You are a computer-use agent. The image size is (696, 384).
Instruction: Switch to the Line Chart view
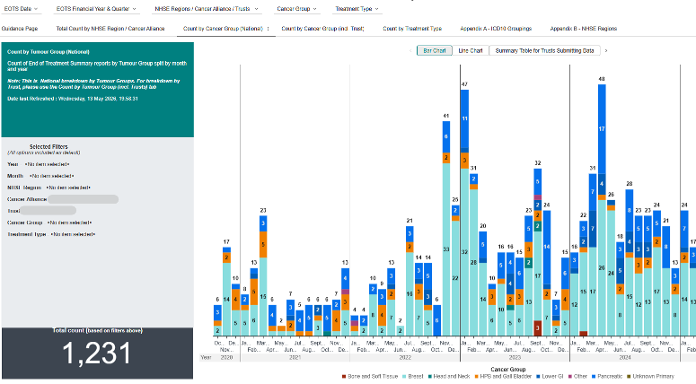coord(471,51)
